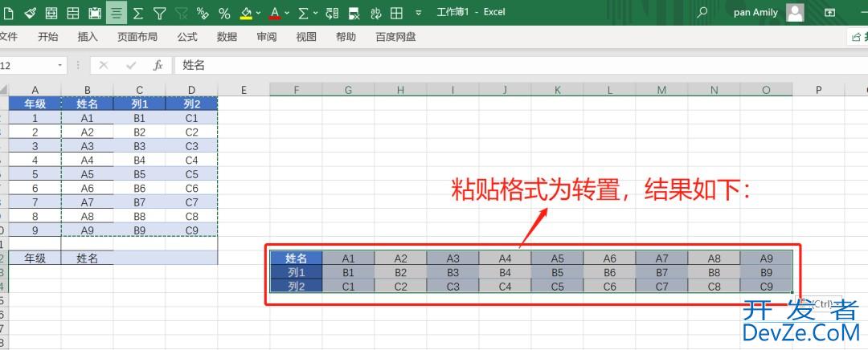Open the font color dropdown arrow

pyautogui.click(x=287, y=13)
